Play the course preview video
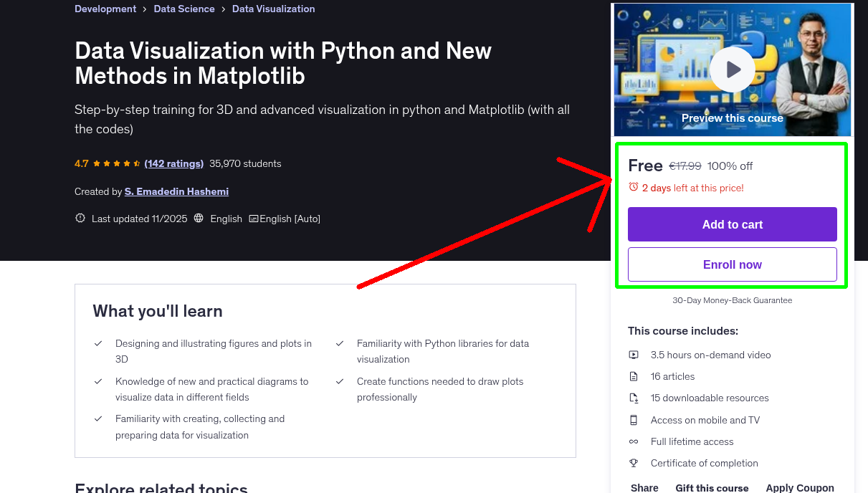The image size is (868, 493). pos(732,69)
